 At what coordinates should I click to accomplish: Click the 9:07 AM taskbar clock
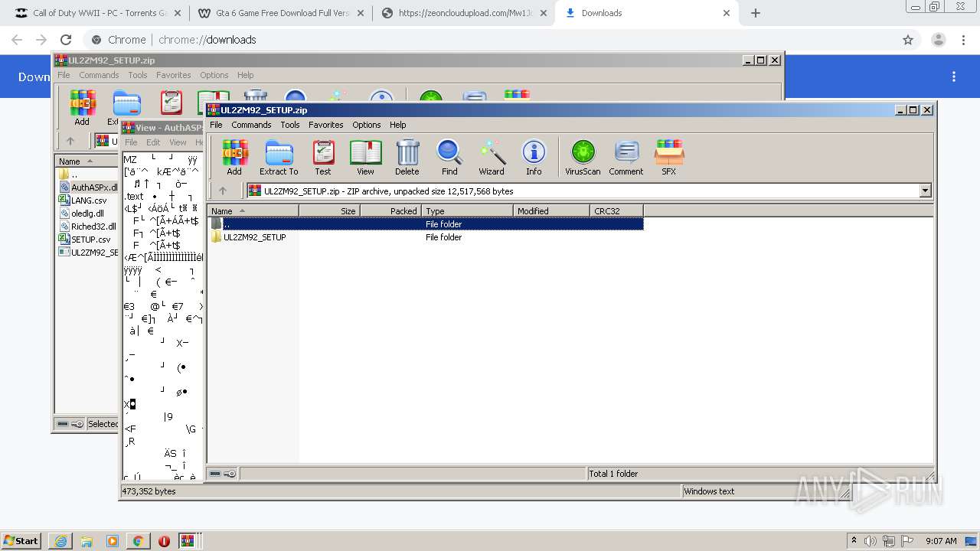941,541
